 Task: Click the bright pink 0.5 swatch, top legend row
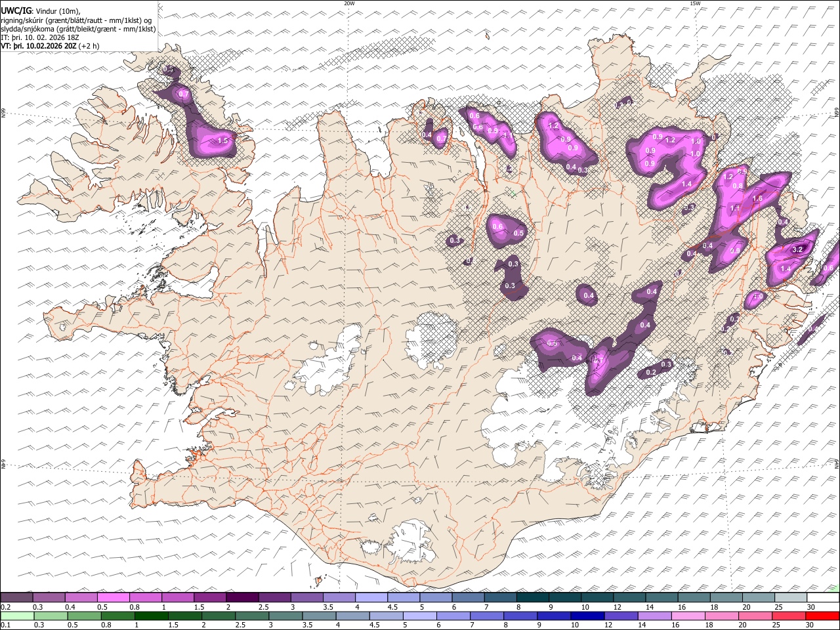tap(113, 597)
